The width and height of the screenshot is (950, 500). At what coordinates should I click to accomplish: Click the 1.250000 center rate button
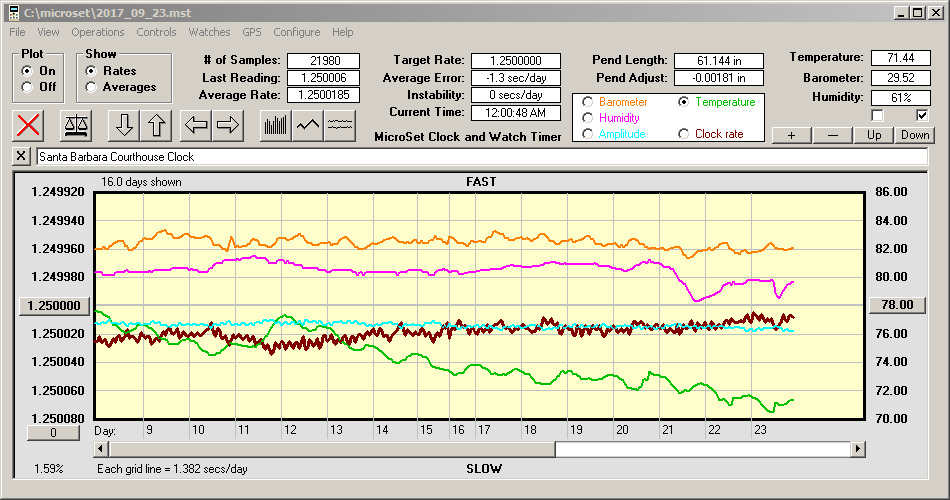(54, 305)
